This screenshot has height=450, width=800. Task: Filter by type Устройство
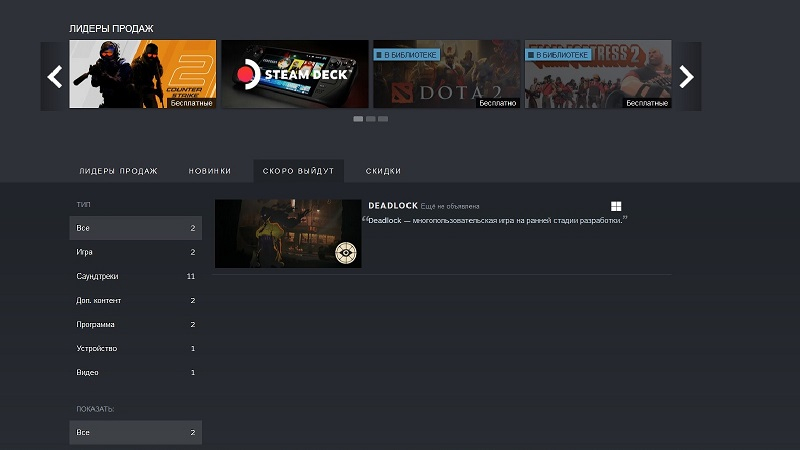pyautogui.click(x=135, y=348)
